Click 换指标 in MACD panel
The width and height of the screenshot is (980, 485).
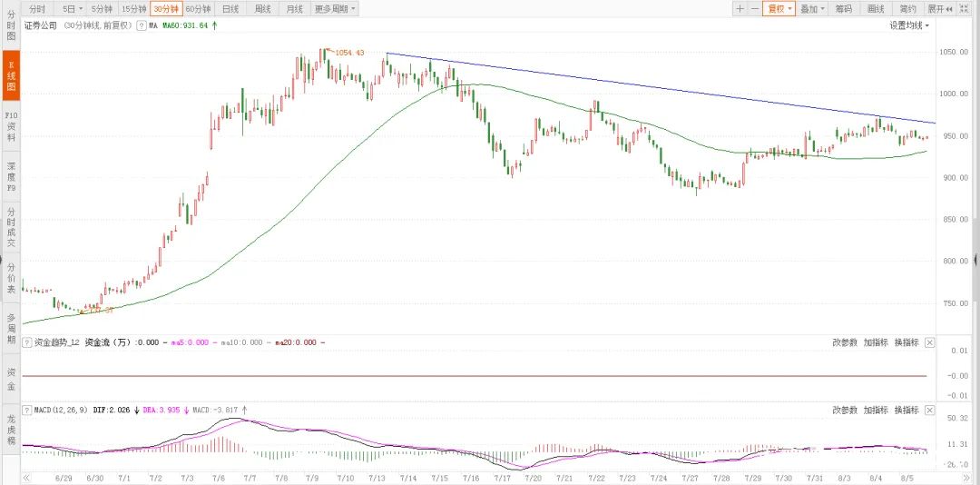pyautogui.click(x=906, y=410)
